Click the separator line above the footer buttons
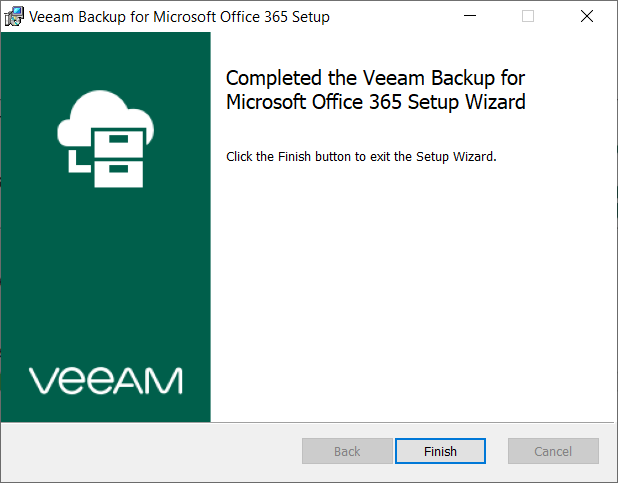 (x=410, y=422)
